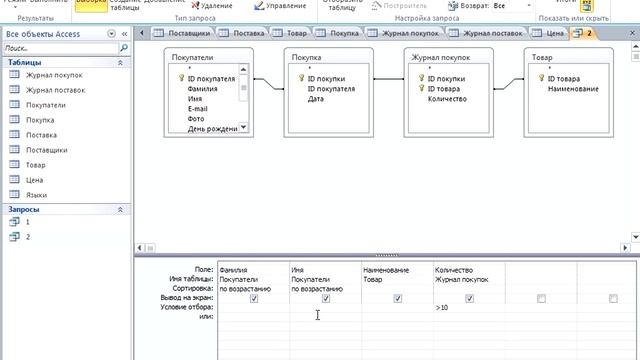Viewport: 640px width, 360px height.
Task: Select the Выборка query type button
Action: 91,6
